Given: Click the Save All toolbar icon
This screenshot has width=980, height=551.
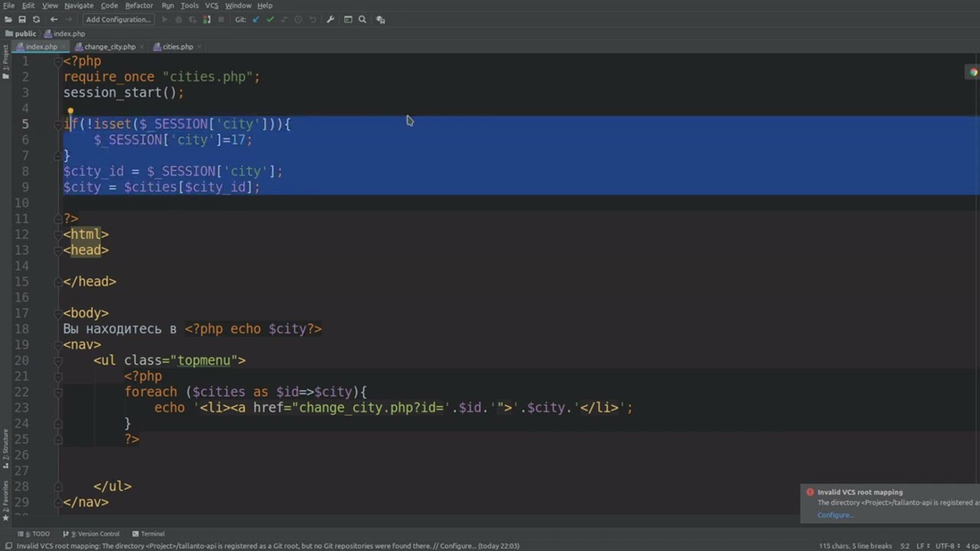Looking at the screenshot, I should click(x=22, y=19).
